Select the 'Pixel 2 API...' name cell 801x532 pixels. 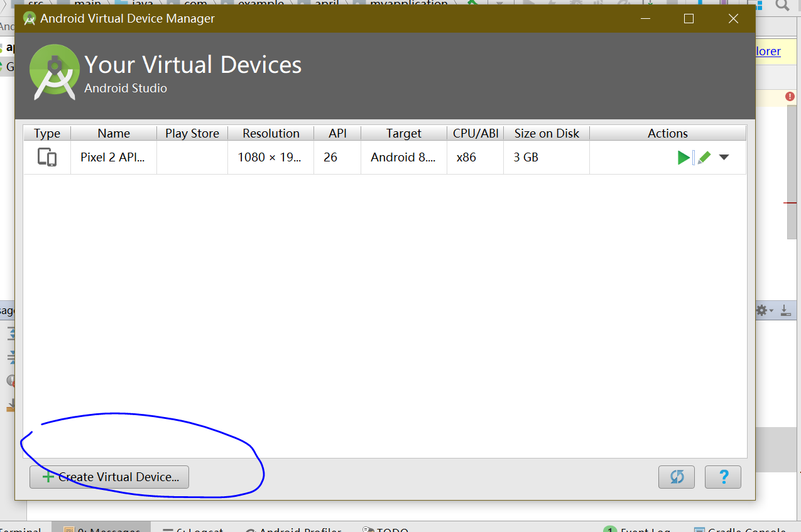tap(113, 157)
